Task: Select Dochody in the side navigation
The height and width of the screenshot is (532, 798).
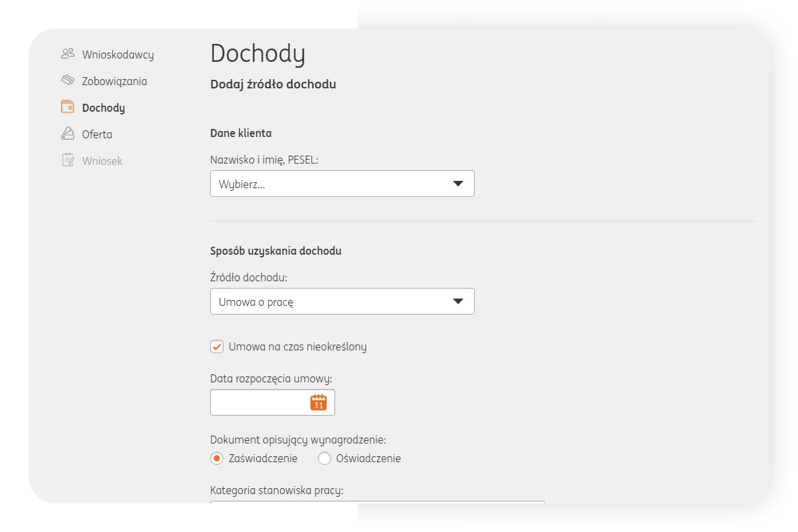Action: (103, 108)
